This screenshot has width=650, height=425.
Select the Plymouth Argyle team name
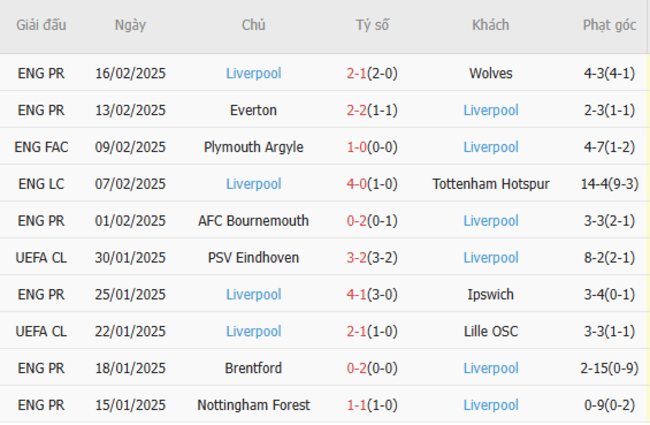coord(253,147)
